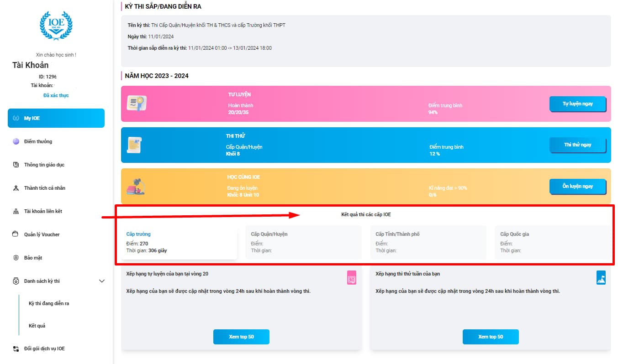This screenshot has height=364, width=618.
Task: Click the Điểm thưởng purple orb icon
Action: 16,141
